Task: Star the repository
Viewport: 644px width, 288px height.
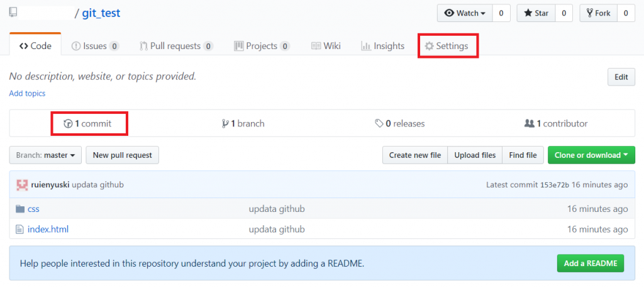Action: tap(536, 13)
